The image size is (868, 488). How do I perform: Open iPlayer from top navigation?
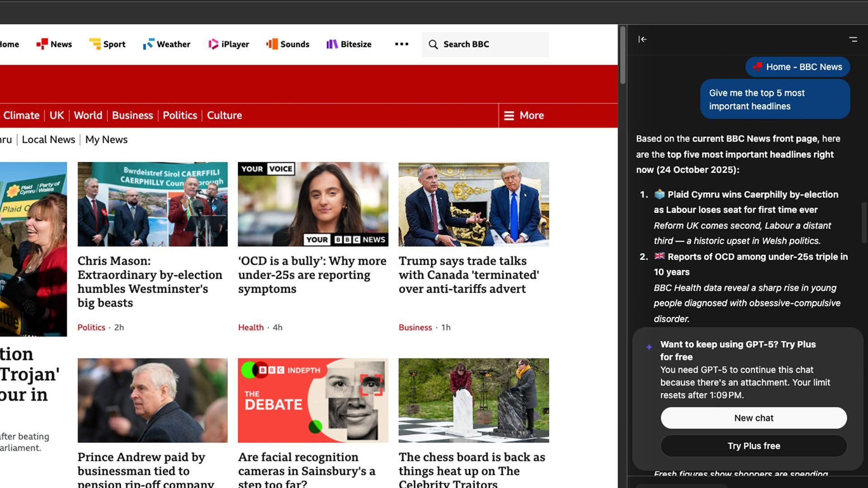tap(213, 44)
